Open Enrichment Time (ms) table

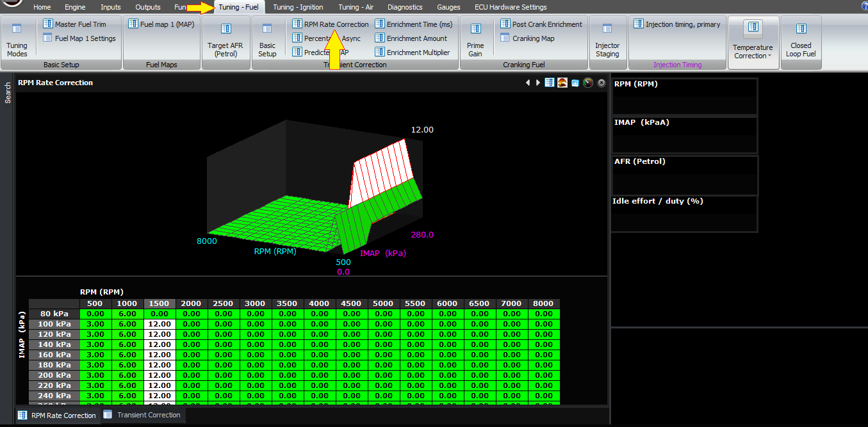point(414,24)
